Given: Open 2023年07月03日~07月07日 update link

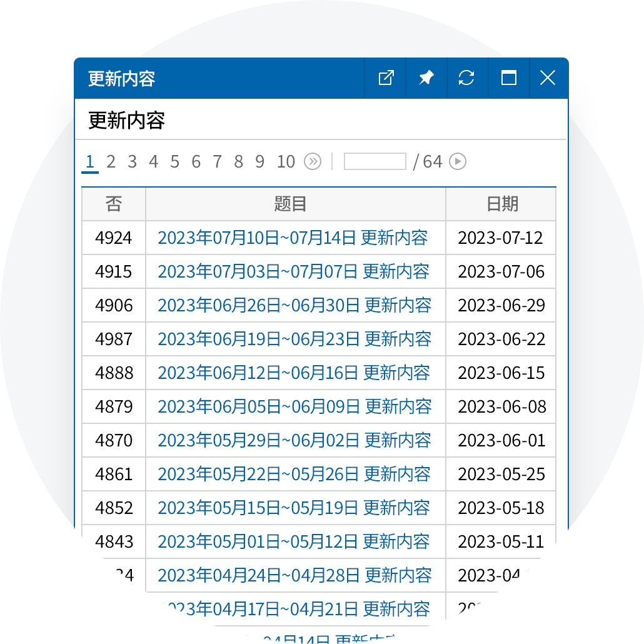Looking at the screenshot, I should 293,272.
